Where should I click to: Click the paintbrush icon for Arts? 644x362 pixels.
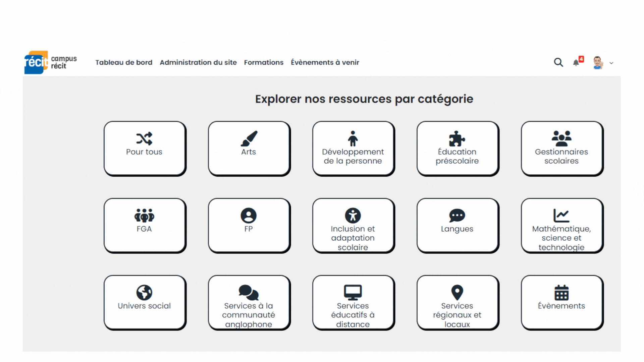click(249, 138)
